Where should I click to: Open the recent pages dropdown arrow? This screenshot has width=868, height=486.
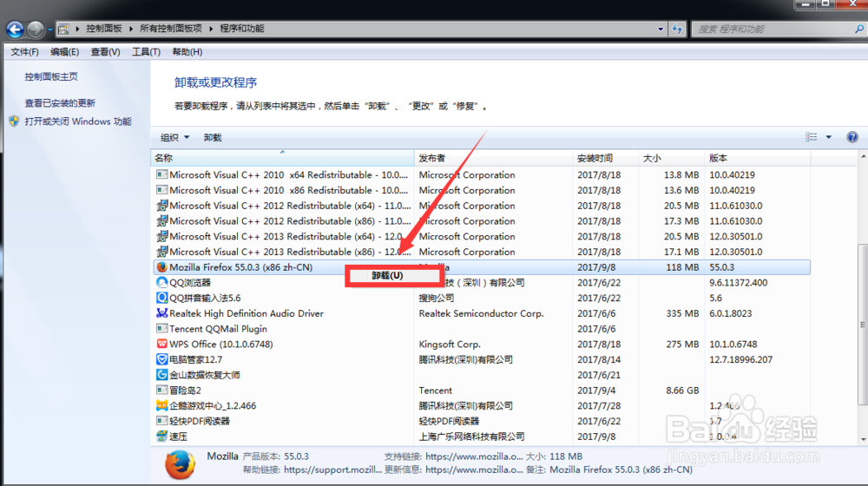coord(49,30)
